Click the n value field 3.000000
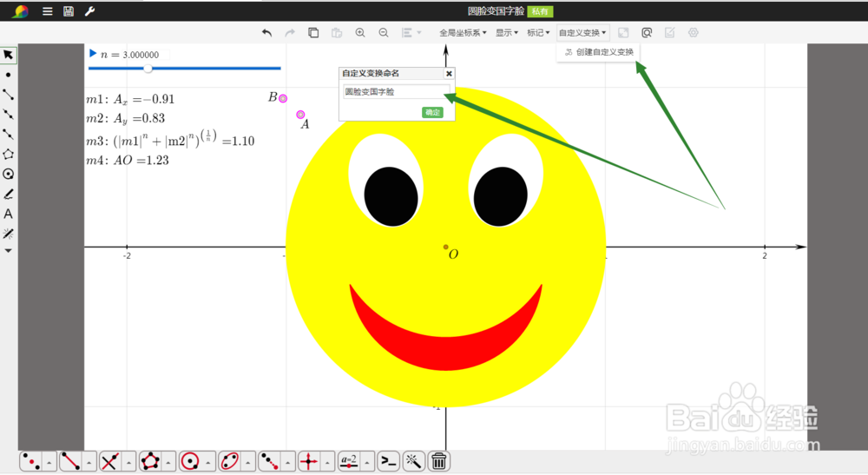868x475 pixels. [141, 55]
